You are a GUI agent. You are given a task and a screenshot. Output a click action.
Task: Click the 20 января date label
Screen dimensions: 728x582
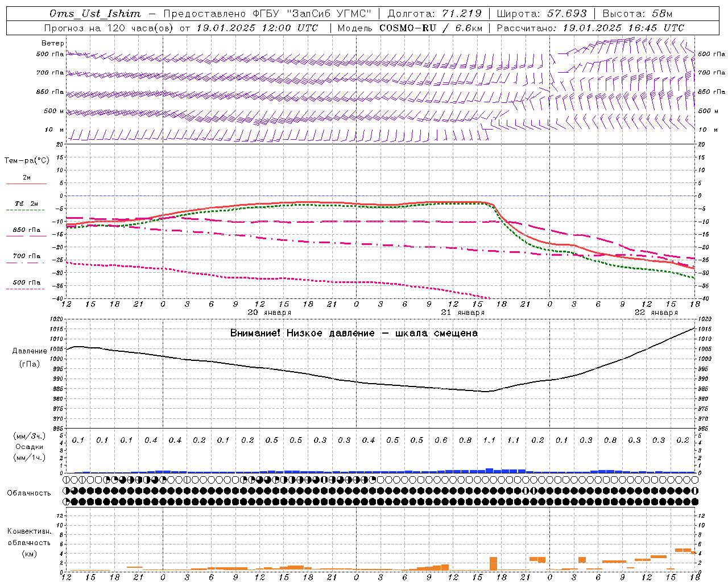269,313
